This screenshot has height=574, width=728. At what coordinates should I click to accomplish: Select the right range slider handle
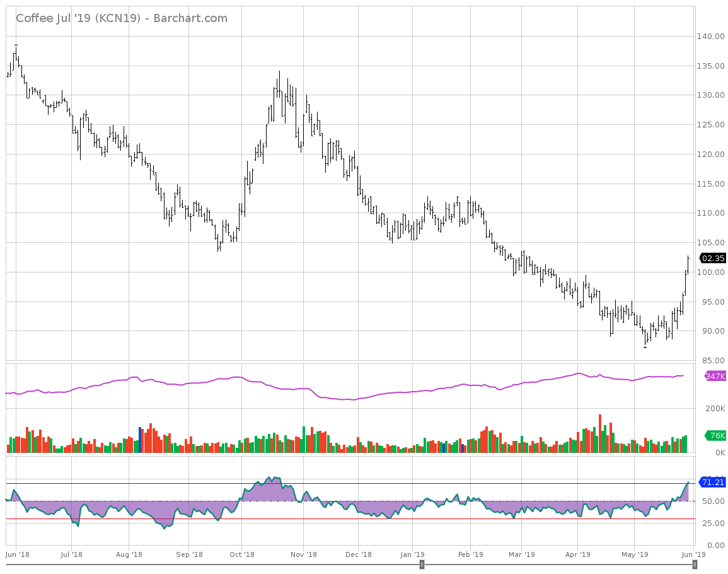tap(695, 565)
